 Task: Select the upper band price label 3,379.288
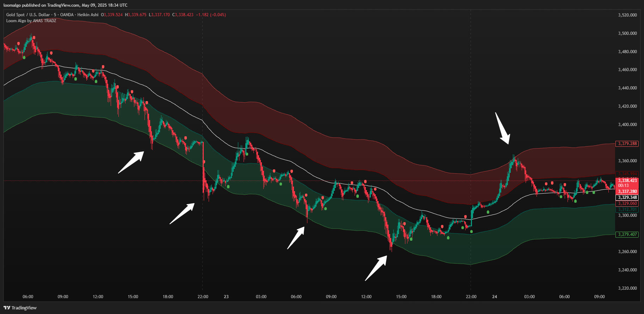(627, 144)
